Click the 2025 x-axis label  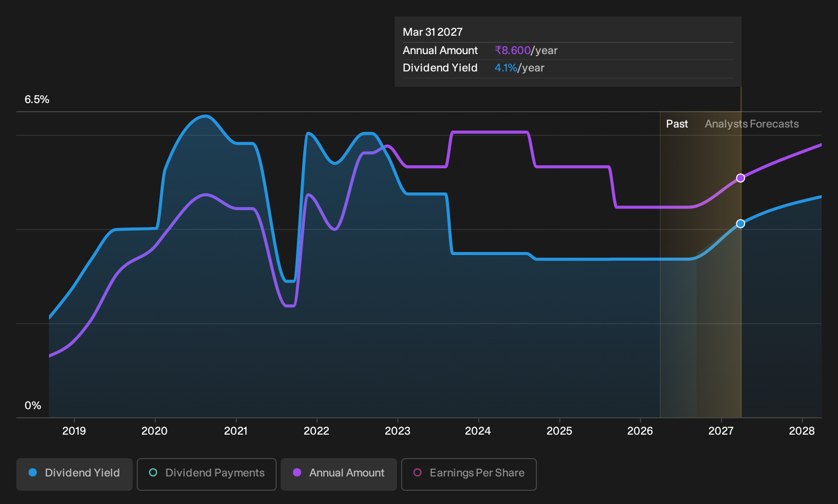[x=559, y=431]
